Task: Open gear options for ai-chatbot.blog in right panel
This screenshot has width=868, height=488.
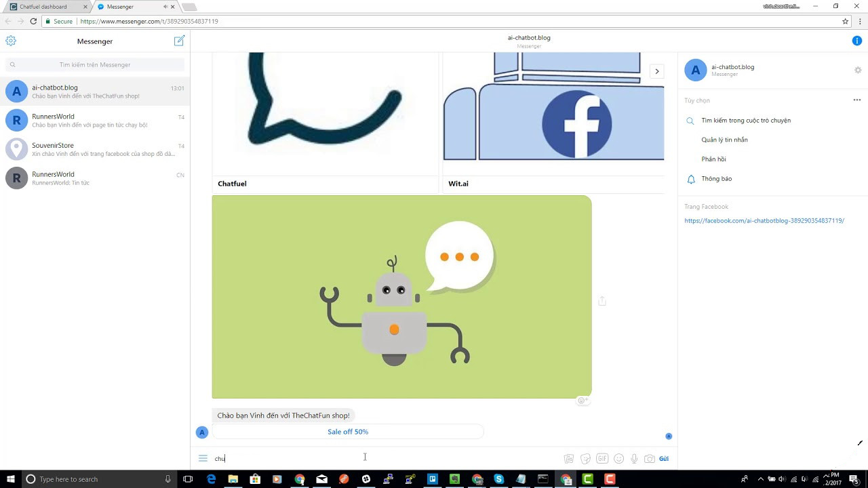Action: (858, 70)
